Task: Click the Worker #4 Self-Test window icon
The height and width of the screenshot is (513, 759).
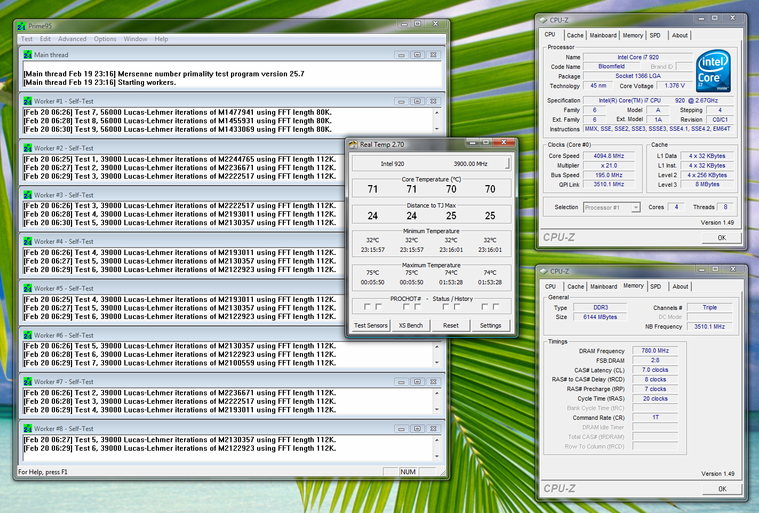Action: 27,241
